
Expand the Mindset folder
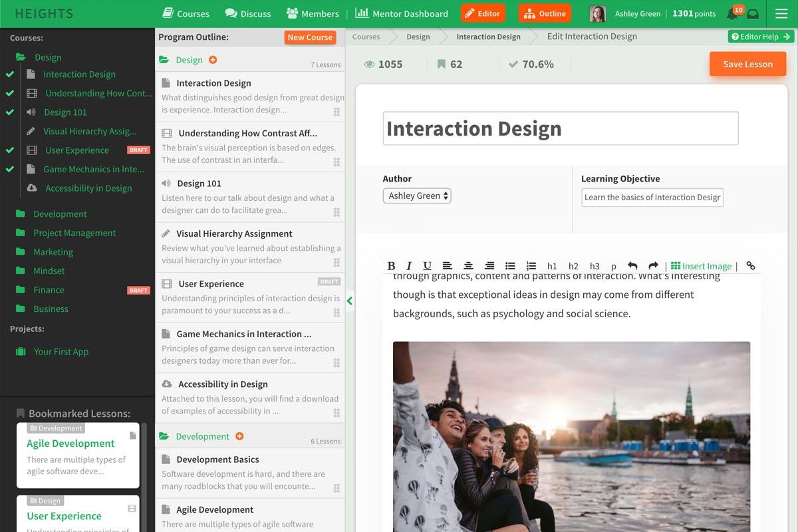point(20,271)
